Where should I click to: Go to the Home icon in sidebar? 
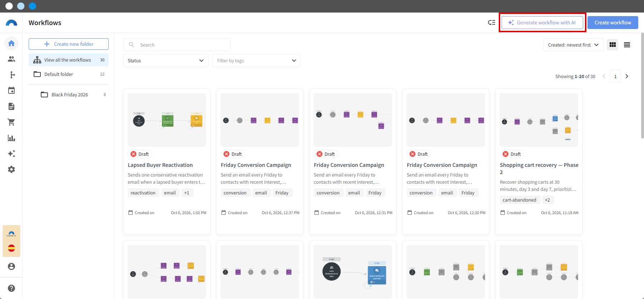tap(11, 43)
